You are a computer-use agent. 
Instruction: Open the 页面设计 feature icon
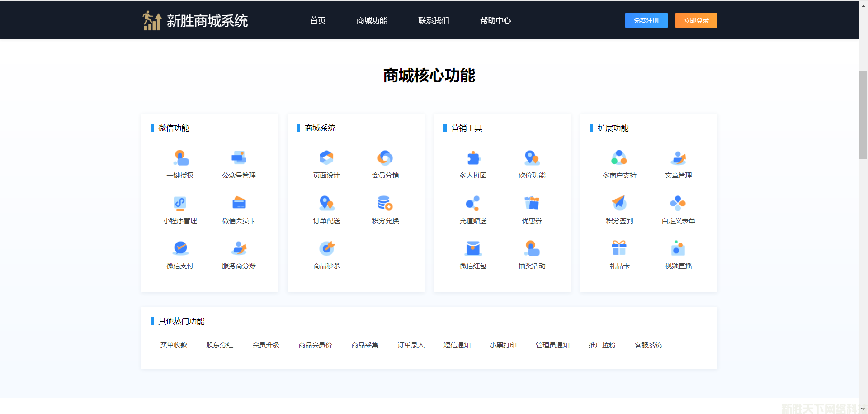point(326,158)
